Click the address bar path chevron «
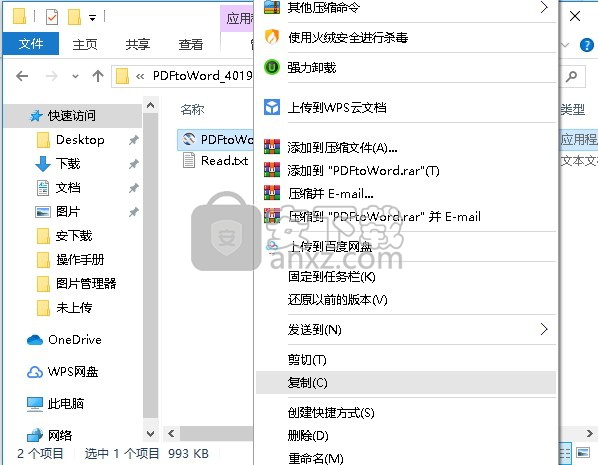The image size is (598, 465). click(x=140, y=76)
